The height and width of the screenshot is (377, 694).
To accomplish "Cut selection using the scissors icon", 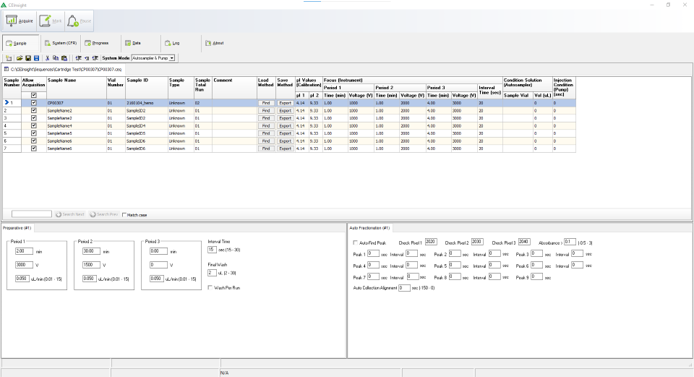I will [x=47, y=58].
